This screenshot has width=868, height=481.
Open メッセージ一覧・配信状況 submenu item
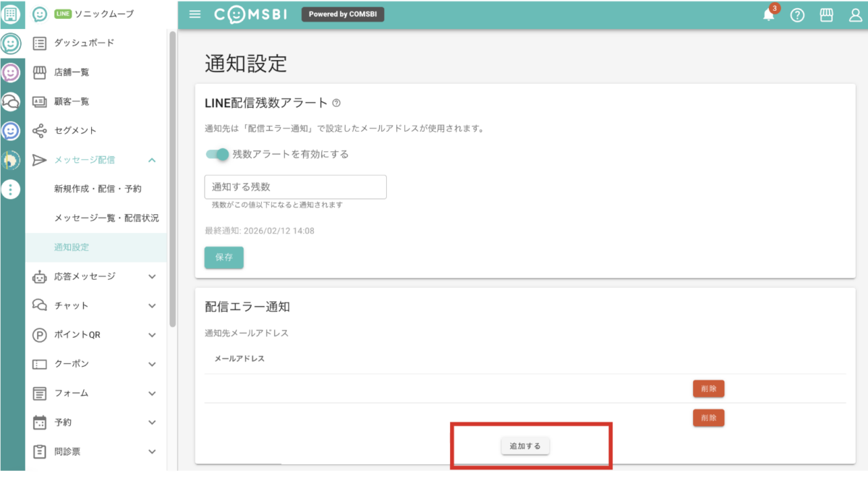tap(106, 218)
